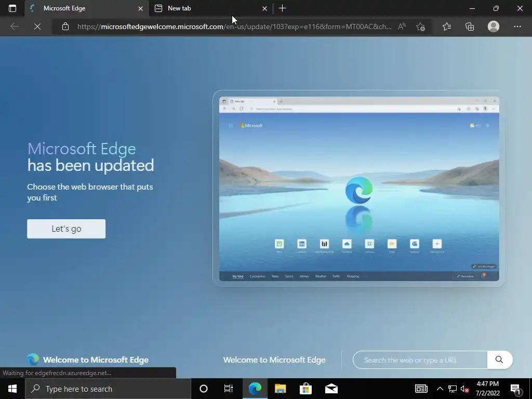Click the Edge browser preview image
The image size is (532, 399).
(359, 189)
